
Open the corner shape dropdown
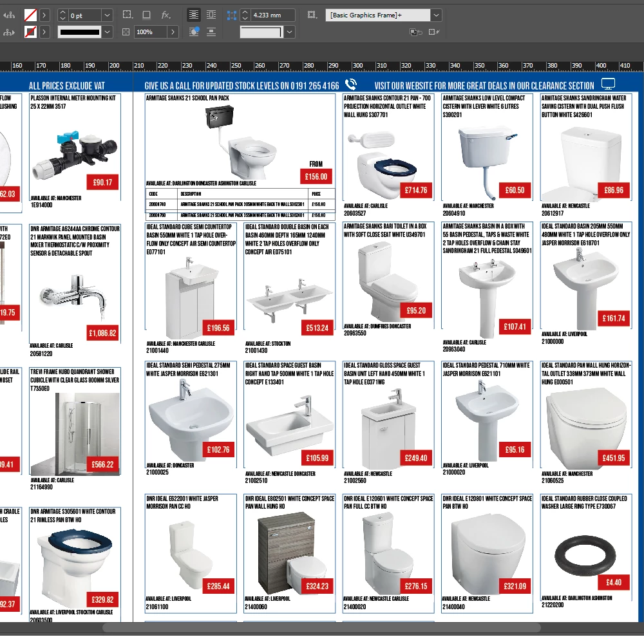coord(290,32)
